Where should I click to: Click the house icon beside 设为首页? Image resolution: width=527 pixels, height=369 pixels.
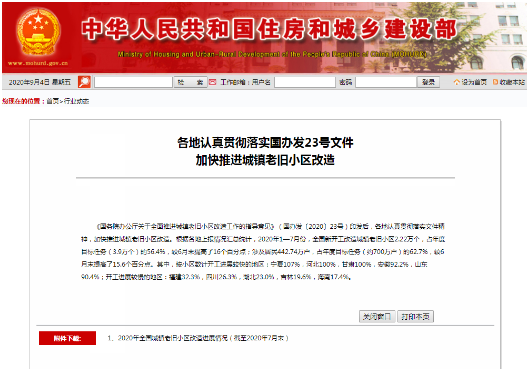tap(456, 82)
